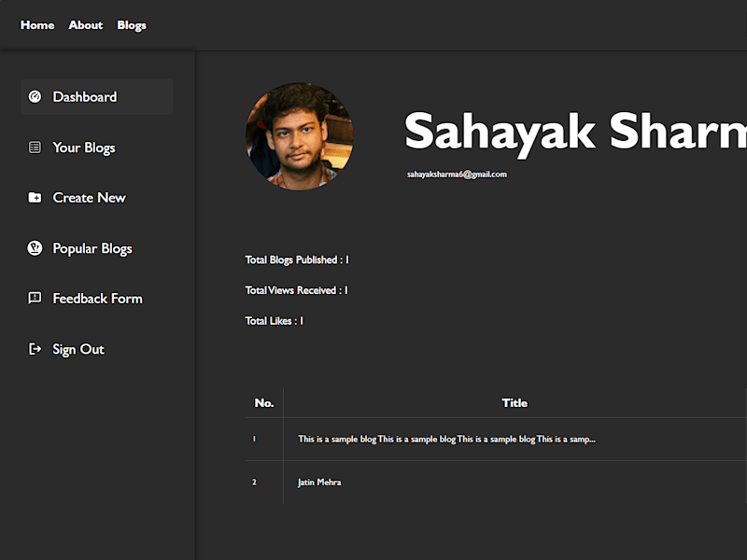Click the Create New folder-plus icon

pyautogui.click(x=35, y=198)
